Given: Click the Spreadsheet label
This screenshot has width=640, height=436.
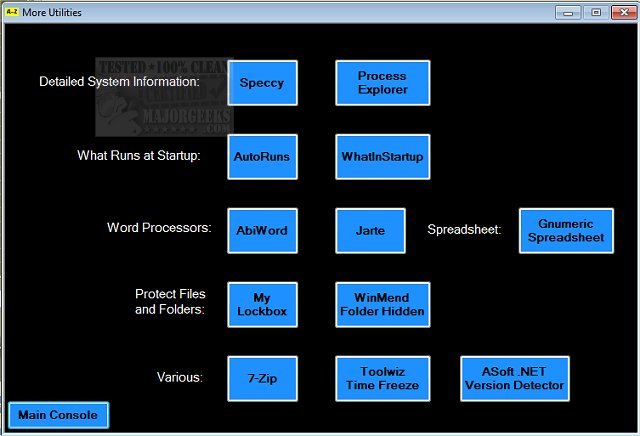Looking at the screenshot, I should tap(464, 229).
